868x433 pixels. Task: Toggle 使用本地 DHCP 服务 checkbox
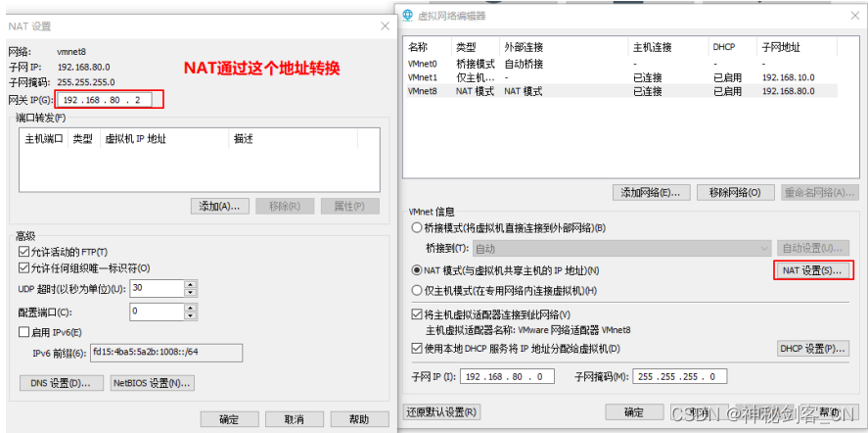click(x=417, y=349)
